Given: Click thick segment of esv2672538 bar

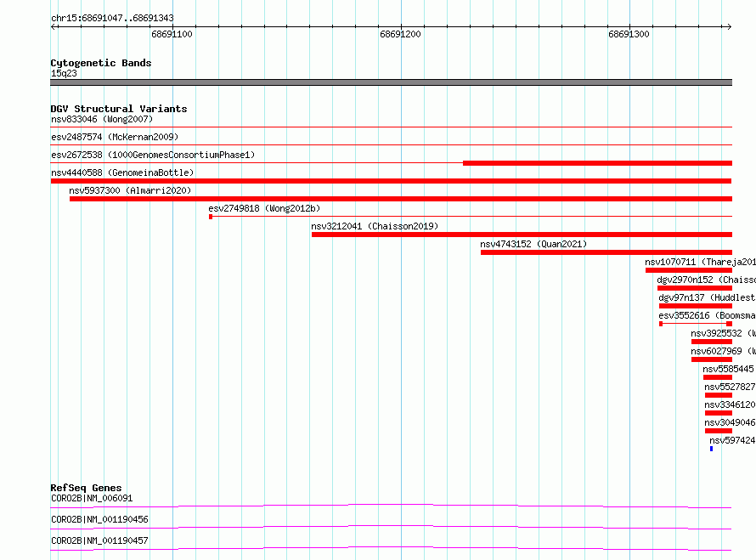Looking at the screenshot, I should click(597, 163).
